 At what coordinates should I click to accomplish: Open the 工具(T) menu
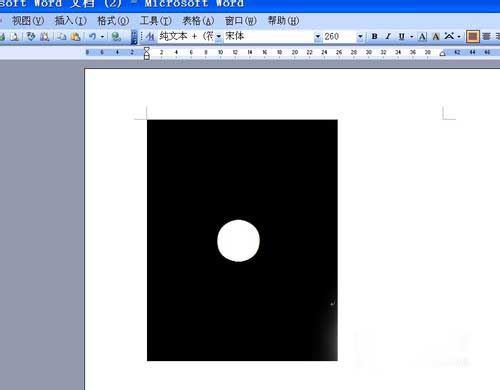coord(156,21)
